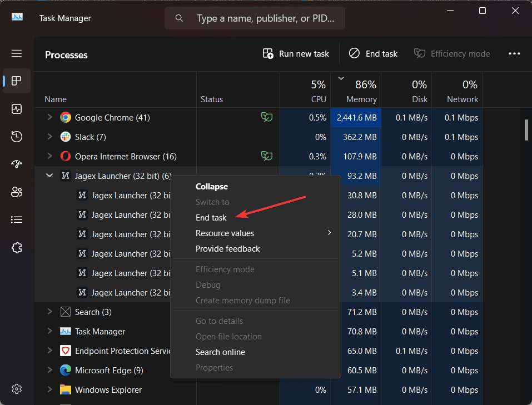Click efficiency leaf icon in Opera row
This screenshot has width=532, height=405.
pyautogui.click(x=267, y=156)
